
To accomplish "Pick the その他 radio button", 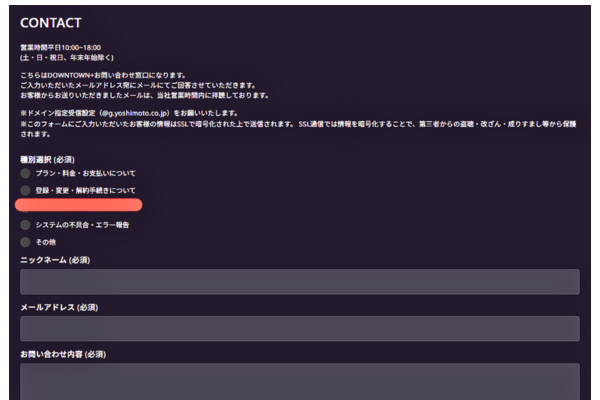I will tap(26, 242).
